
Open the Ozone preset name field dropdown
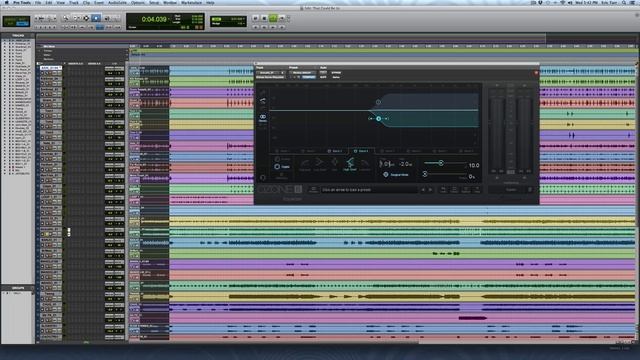pos(369,190)
